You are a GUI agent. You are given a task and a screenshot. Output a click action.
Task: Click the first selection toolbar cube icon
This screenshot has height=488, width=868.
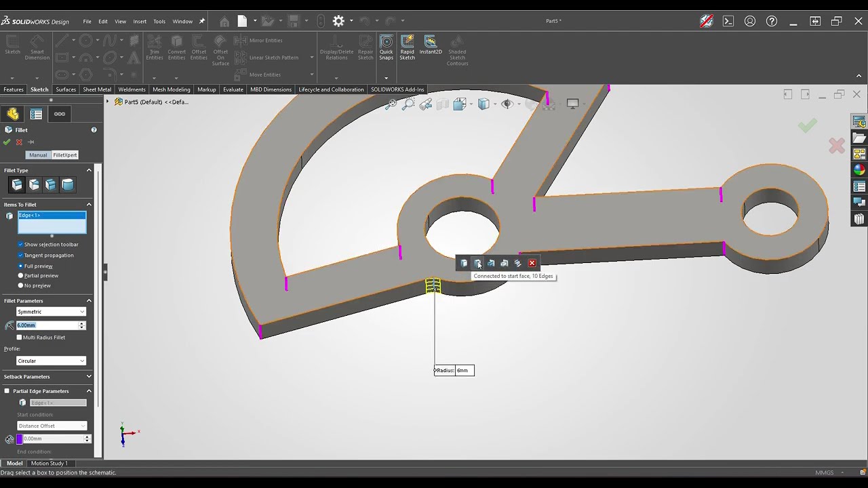coord(464,263)
